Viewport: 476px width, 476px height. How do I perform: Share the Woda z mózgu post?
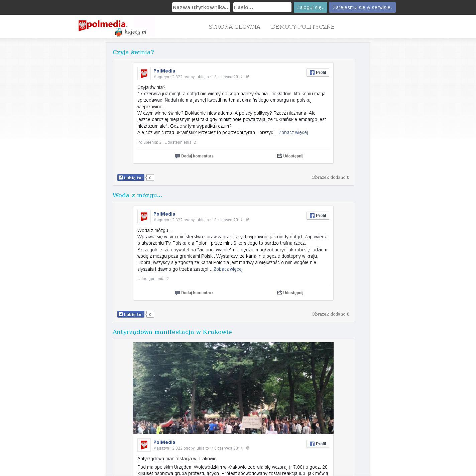click(290, 293)
